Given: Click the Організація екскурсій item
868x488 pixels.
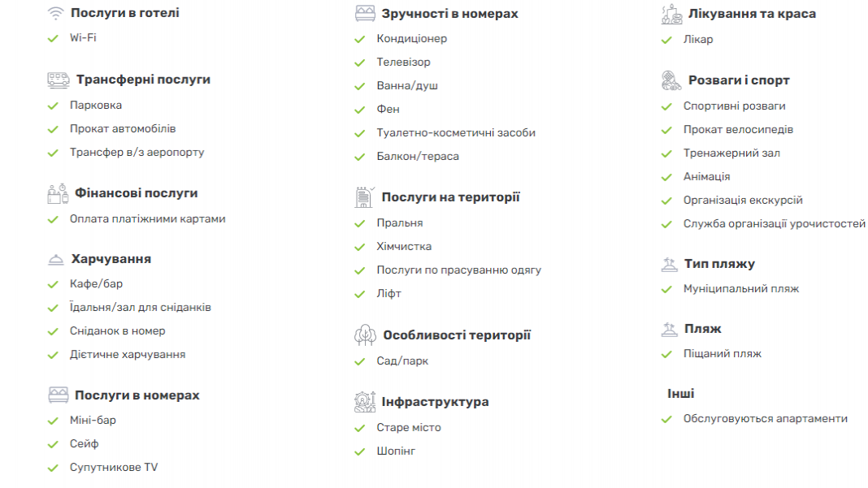Looking at the screenshot, I should click(743, 201).
